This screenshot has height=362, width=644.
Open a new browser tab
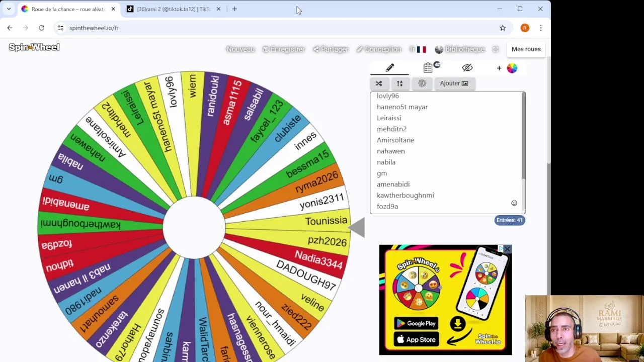[234, 9]
